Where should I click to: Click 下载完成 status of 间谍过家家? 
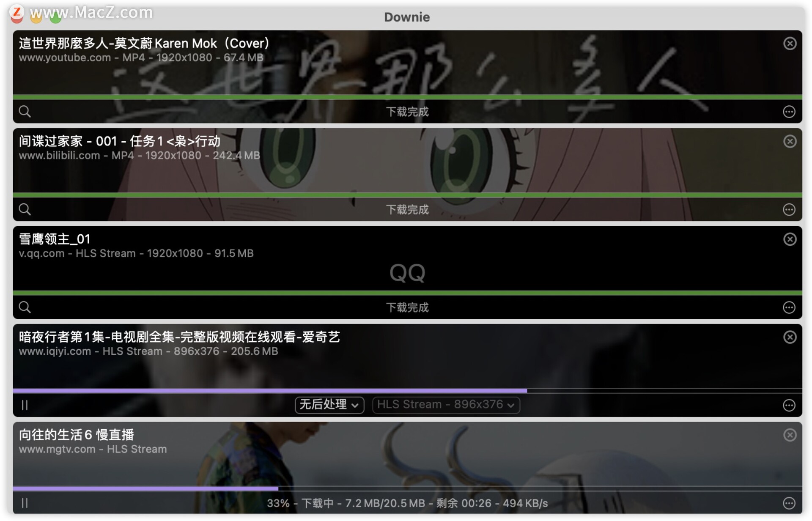[x=407, y=209]
